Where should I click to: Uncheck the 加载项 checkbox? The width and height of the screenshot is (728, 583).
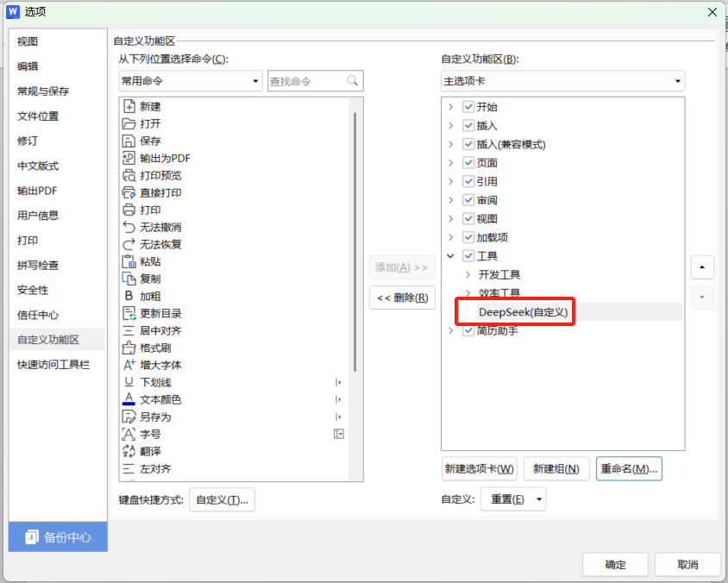(x=468, y=237)
